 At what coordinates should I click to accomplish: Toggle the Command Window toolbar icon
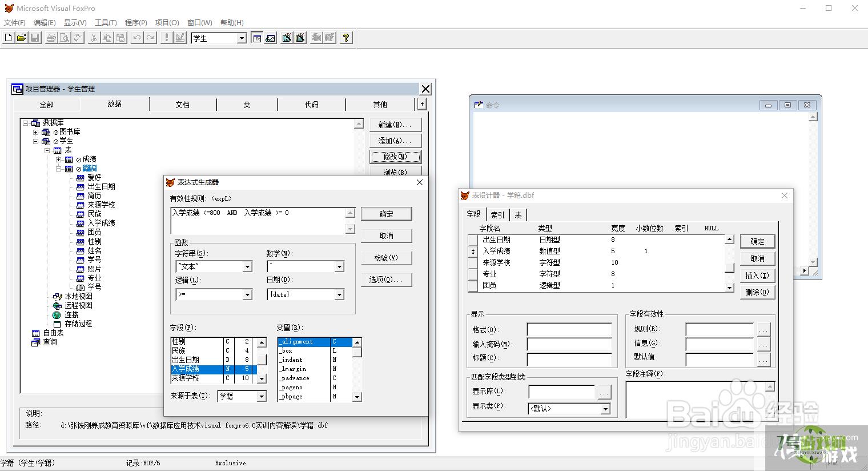coord(257,38)
